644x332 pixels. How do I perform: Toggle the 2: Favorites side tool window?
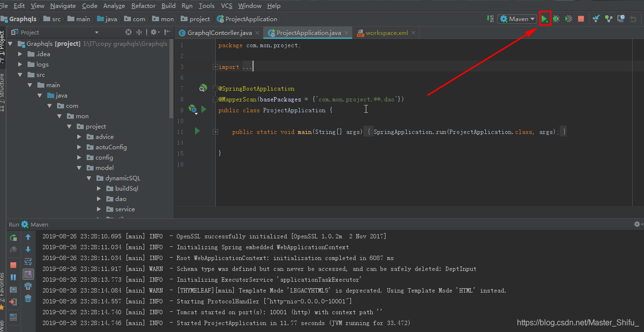click(x=2, y=292)
